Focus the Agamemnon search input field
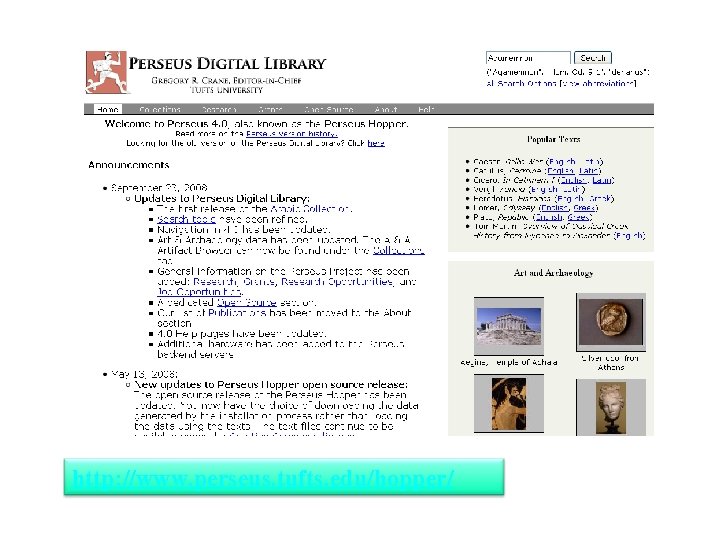This screenshot has height=540, width=720. [528, 58]
